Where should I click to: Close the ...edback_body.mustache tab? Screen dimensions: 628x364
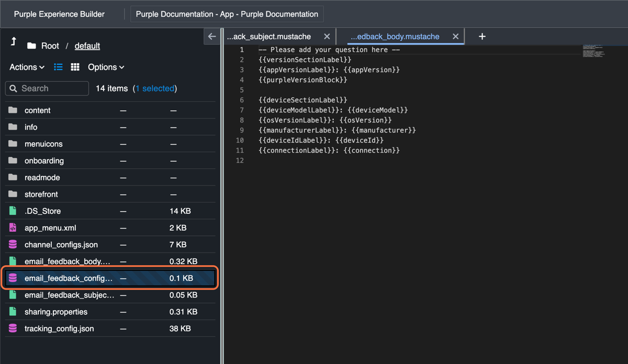click(x=455, y=37)
